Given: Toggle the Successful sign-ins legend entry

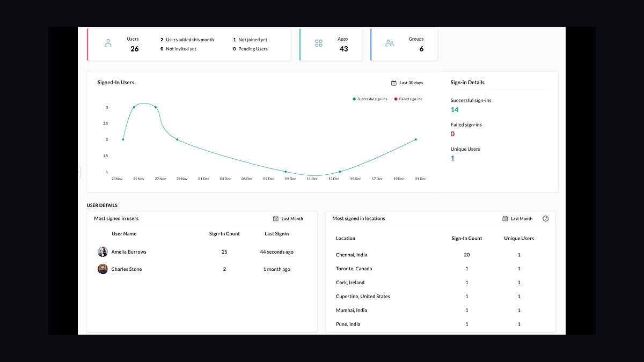Looking at the screenshot, I should coord(370,99).
